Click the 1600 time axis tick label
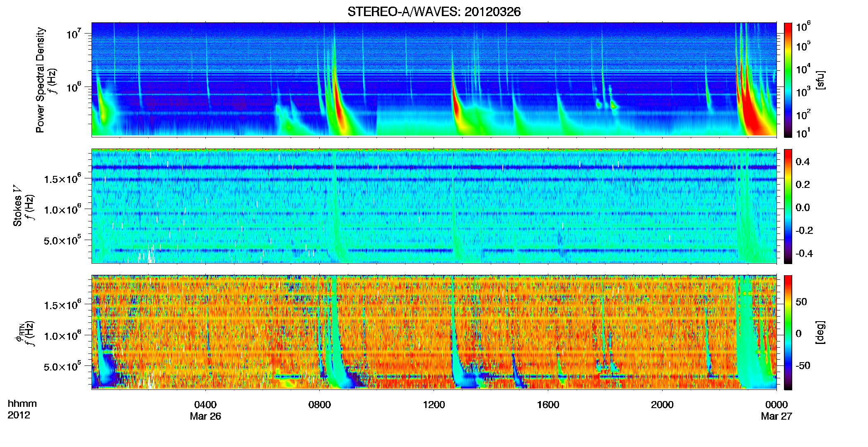 point(548,405)
